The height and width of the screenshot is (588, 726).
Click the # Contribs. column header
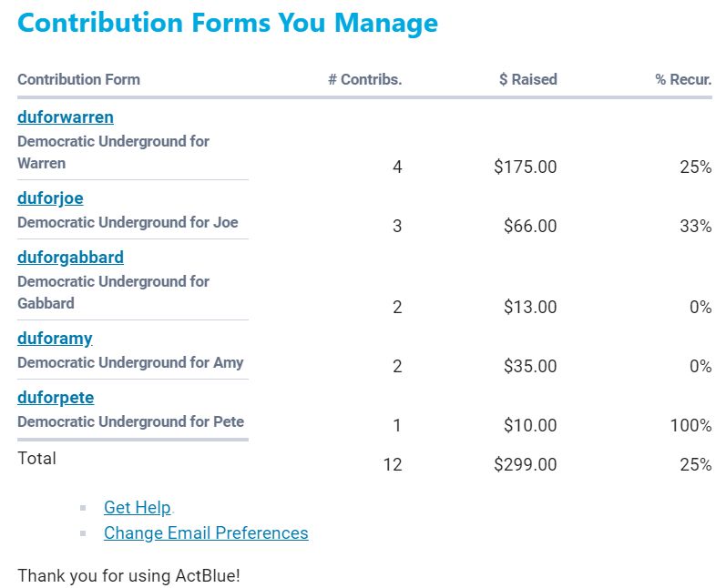point(364,79)
